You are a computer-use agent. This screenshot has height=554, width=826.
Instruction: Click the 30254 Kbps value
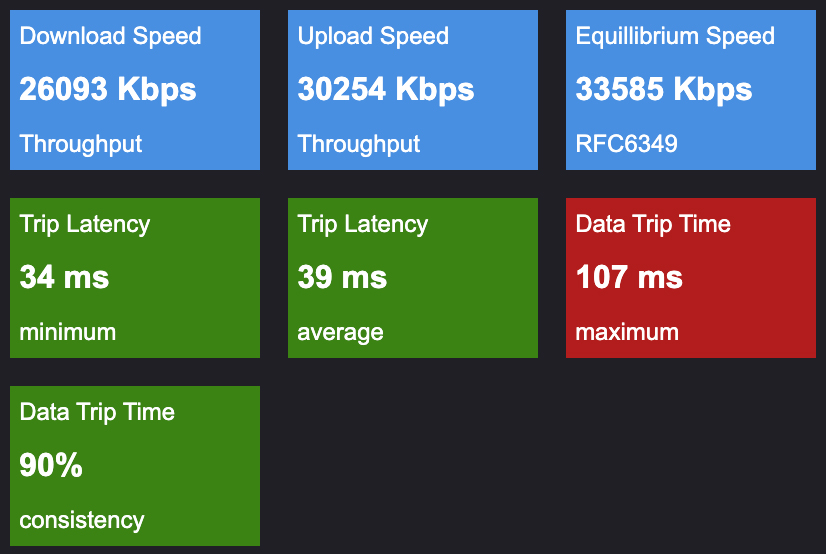pyautogui.click(x=386, y=89)
